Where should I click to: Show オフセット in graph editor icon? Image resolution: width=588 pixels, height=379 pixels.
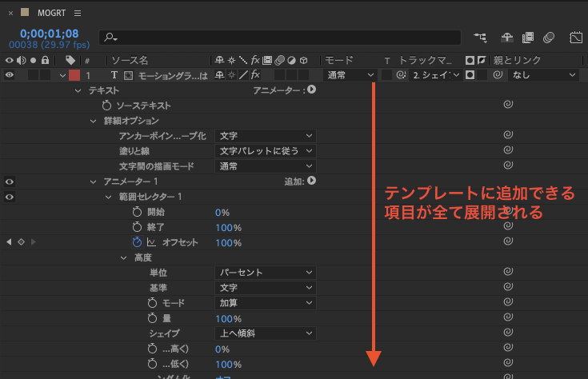(x=151, y=242)
